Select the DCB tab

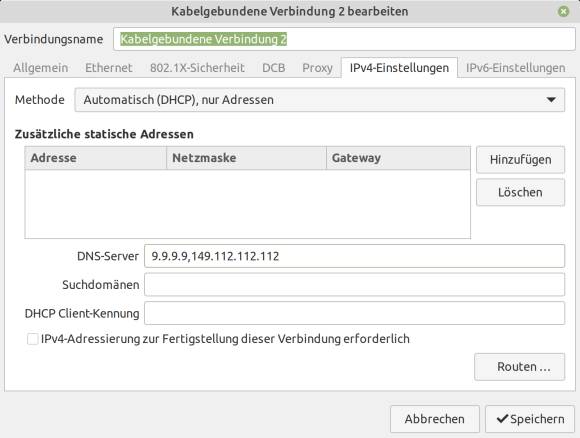pyautogui.click(x=274, y=68)
